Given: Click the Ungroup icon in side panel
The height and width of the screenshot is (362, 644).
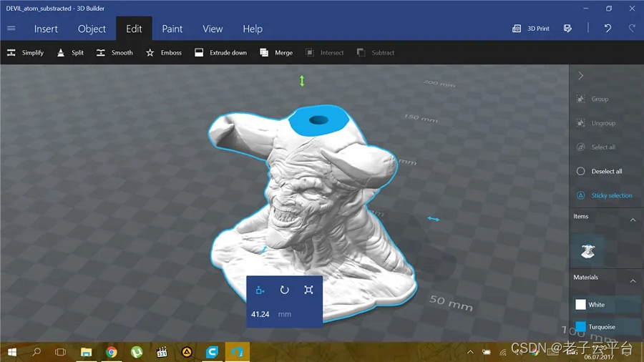Looking at the screenshot, I should tap(581, 123).
